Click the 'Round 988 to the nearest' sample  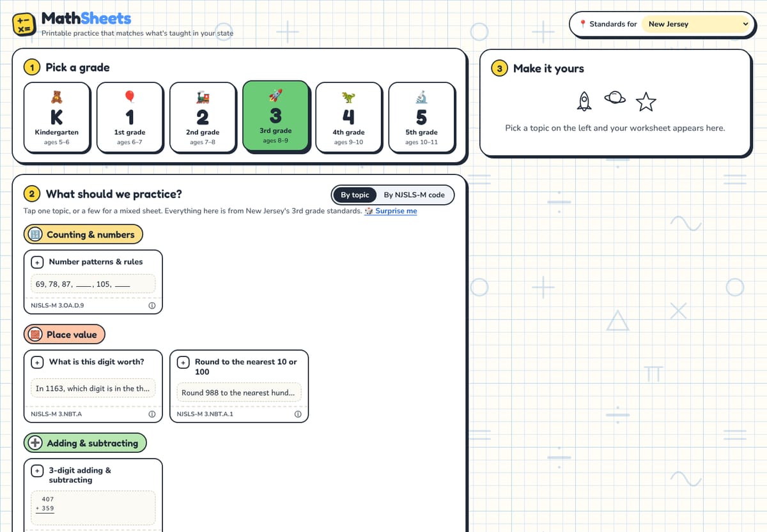point(239,393)
